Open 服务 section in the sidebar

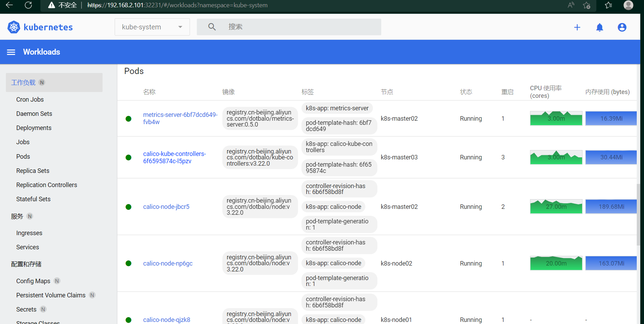point(17,216)
